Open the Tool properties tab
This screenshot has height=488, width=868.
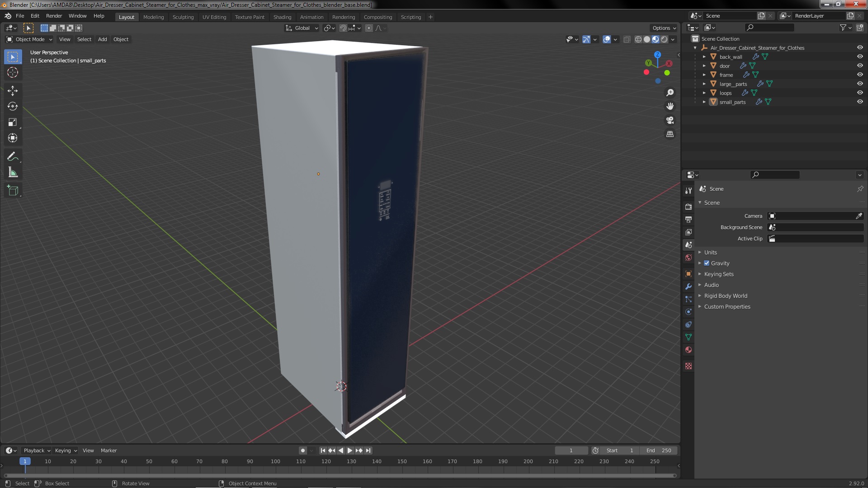point(689,191)
